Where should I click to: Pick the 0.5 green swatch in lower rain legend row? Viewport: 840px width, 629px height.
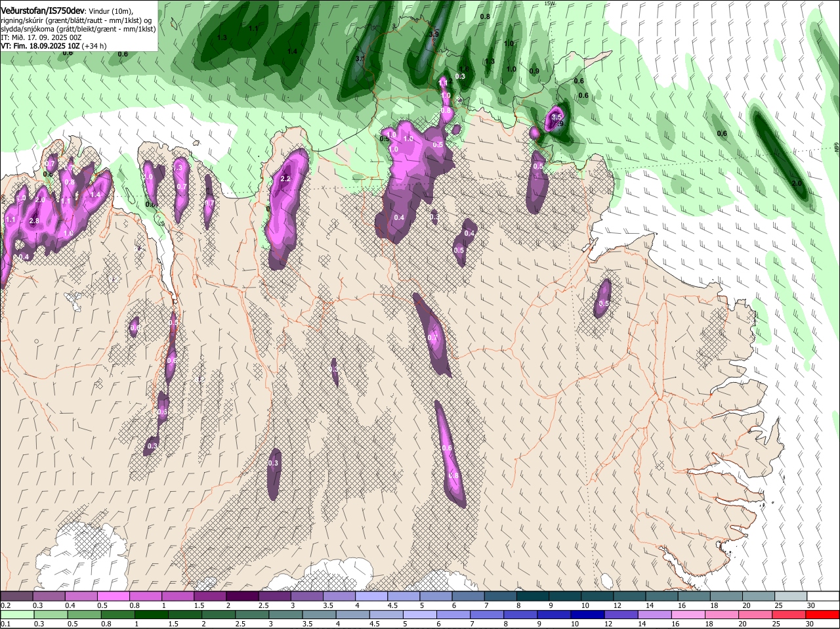85,615
